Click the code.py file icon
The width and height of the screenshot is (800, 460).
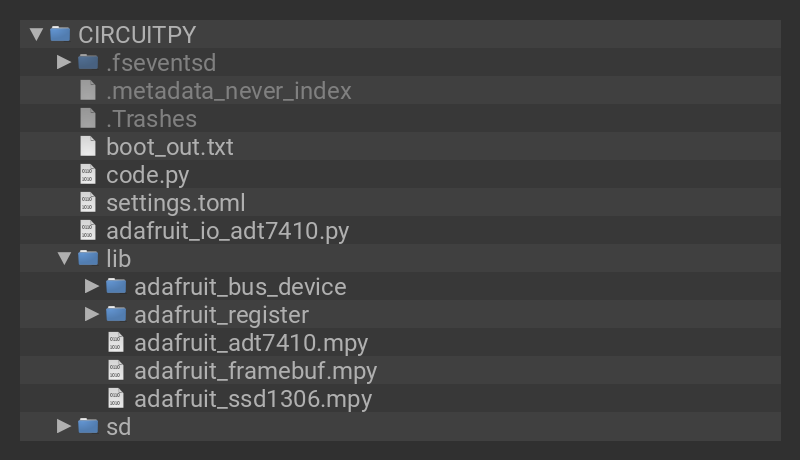(88, 174)
